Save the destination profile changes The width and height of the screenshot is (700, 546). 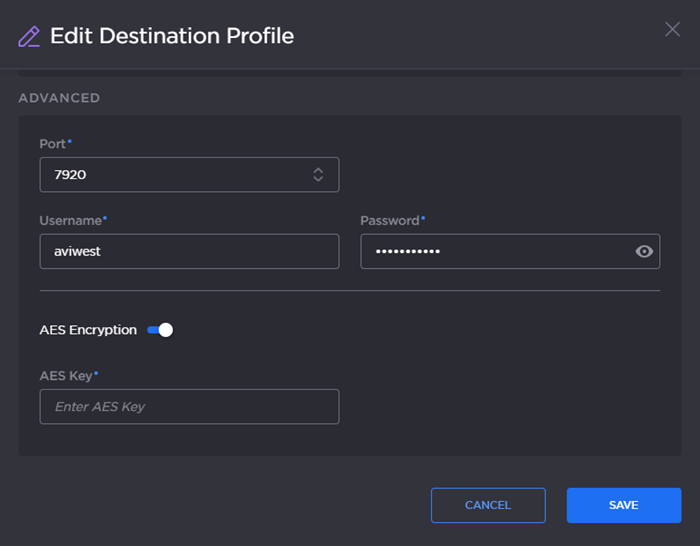(623, 505)
